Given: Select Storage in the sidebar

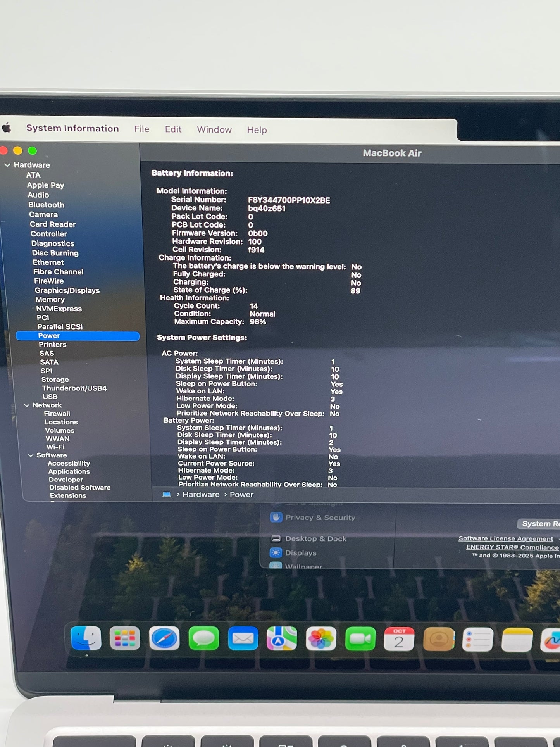Looking at the screenshot, I should (55, 380).
